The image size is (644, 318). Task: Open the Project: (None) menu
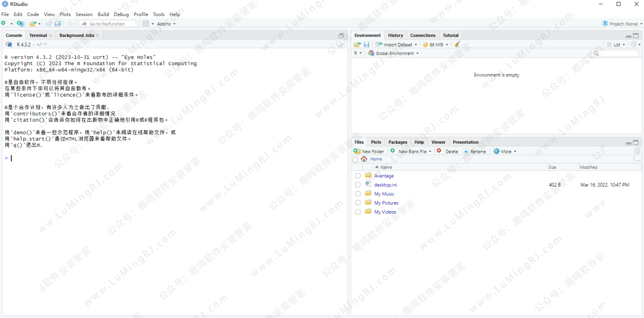click(x=621, y=24)
